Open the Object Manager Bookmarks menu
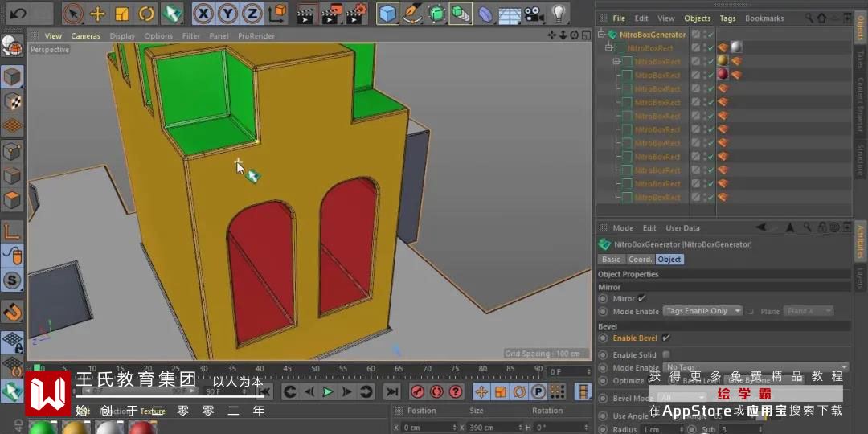The height and width of the screenshot is (434, 868). tap(764, 18)
